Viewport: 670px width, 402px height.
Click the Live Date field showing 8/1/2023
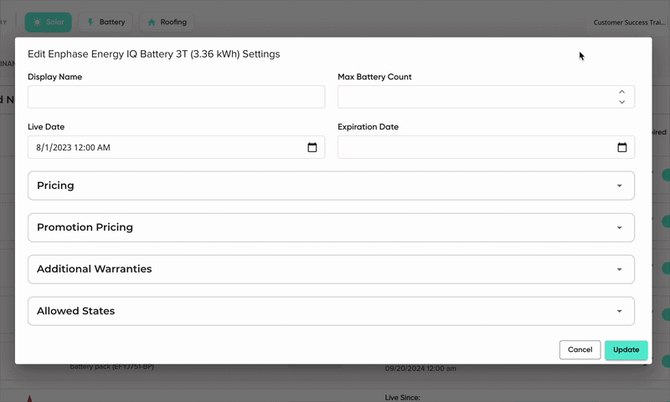[176, 147]
